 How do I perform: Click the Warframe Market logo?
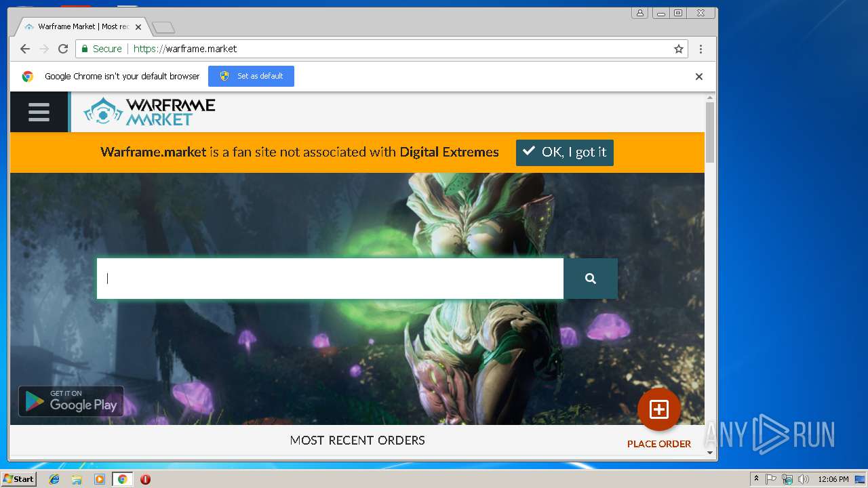[x=149, y=112]
